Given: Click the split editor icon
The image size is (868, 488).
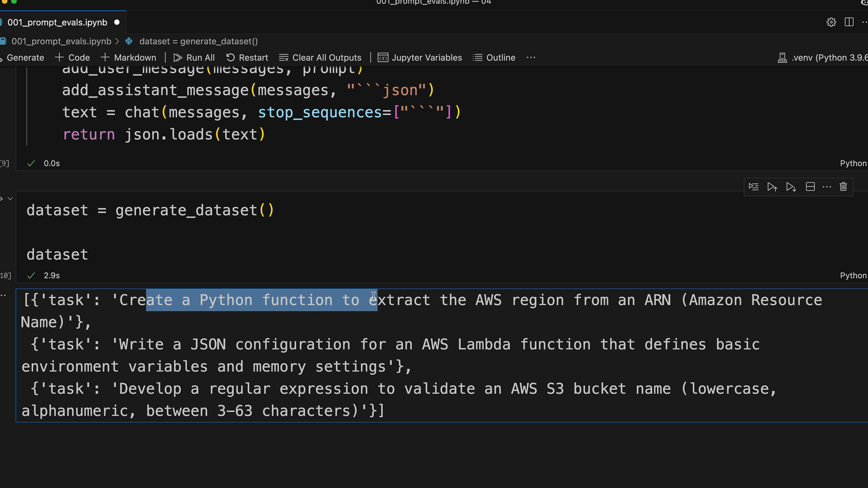Looking at the screenshot, I should pyautogui.click(x=849, y=22).
